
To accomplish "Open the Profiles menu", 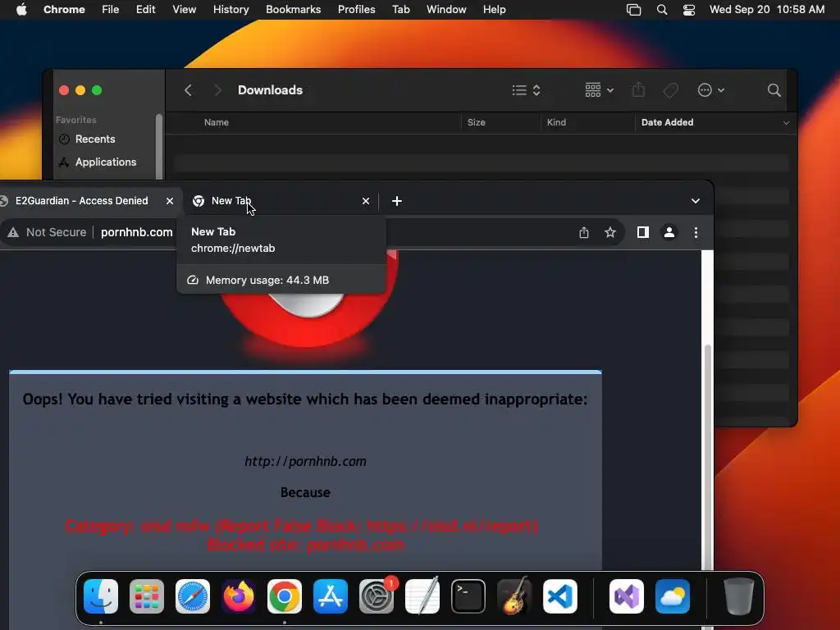I will (x=356, y=10).
